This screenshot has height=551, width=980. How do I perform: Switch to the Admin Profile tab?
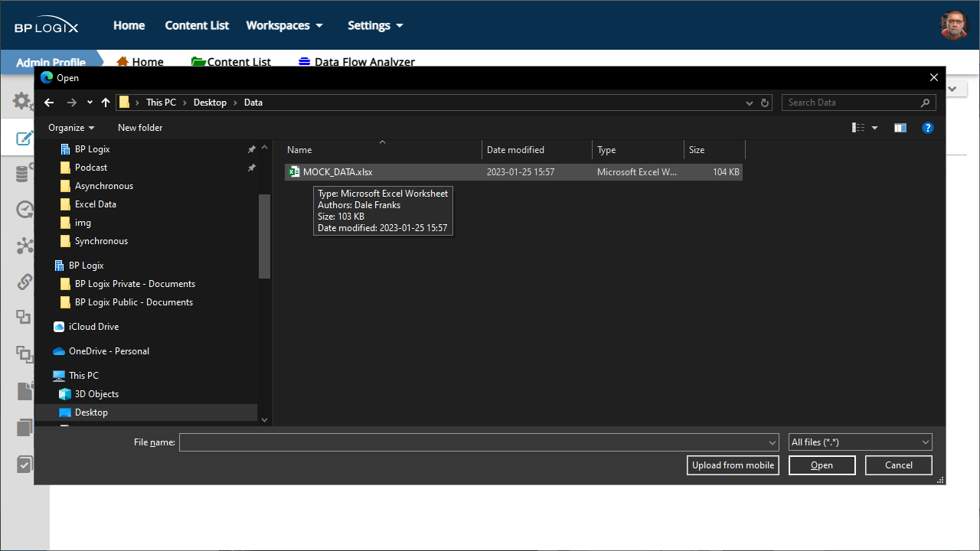51,62
